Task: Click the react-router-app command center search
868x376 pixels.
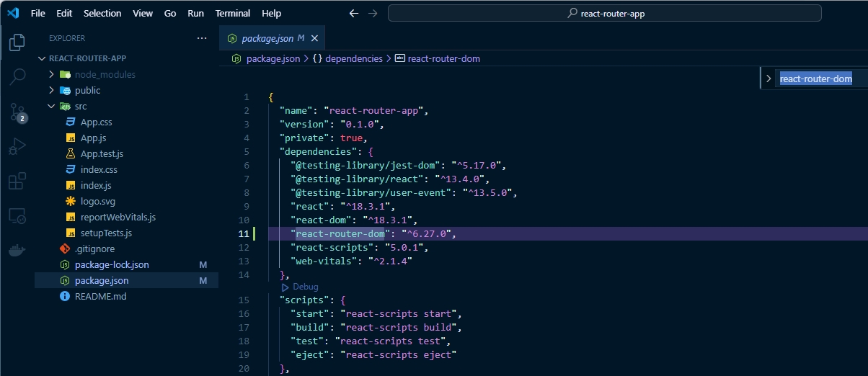Action: pos(605,13)
